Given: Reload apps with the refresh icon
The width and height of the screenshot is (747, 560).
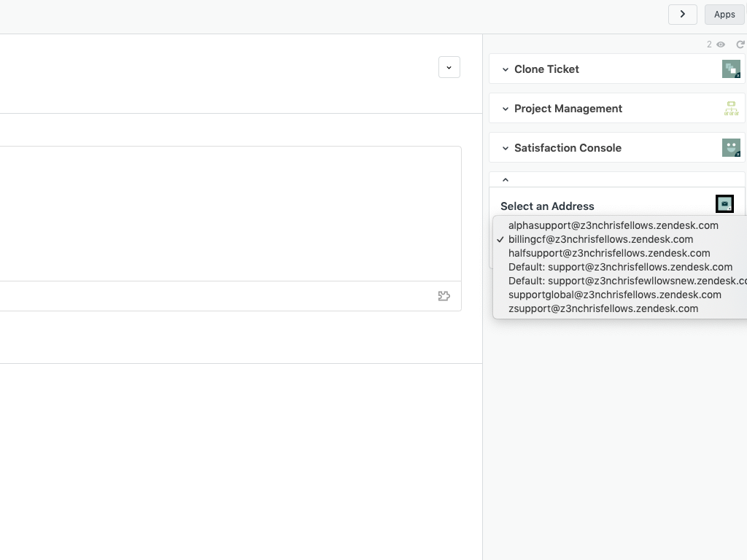Looking at the screenshot, I should click(x=740, y=44).
